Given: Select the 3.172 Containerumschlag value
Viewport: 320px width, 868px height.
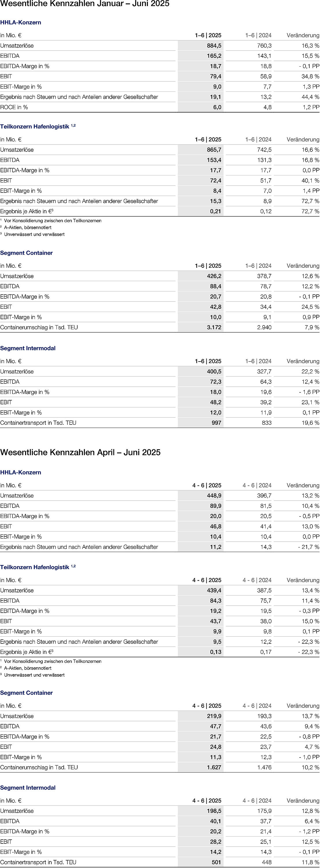Looking at the screenshot, I should click(214, 327).
